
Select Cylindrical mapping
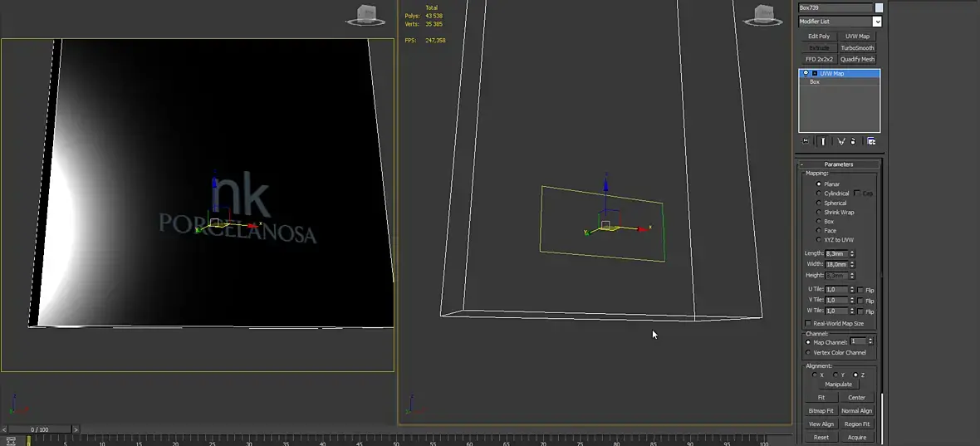click(819, 194)
